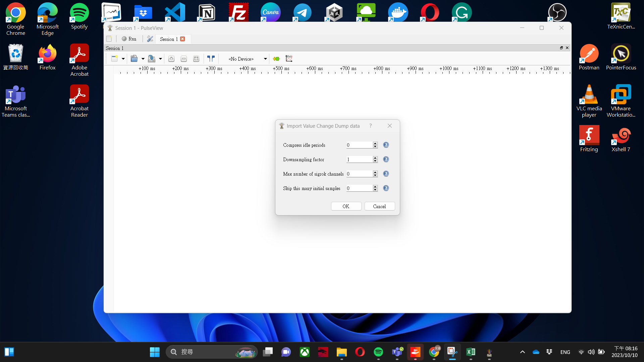This screenshot has height=362, width=644.
Task: Open the No Device selector dropdown
Action: [265, 59]
